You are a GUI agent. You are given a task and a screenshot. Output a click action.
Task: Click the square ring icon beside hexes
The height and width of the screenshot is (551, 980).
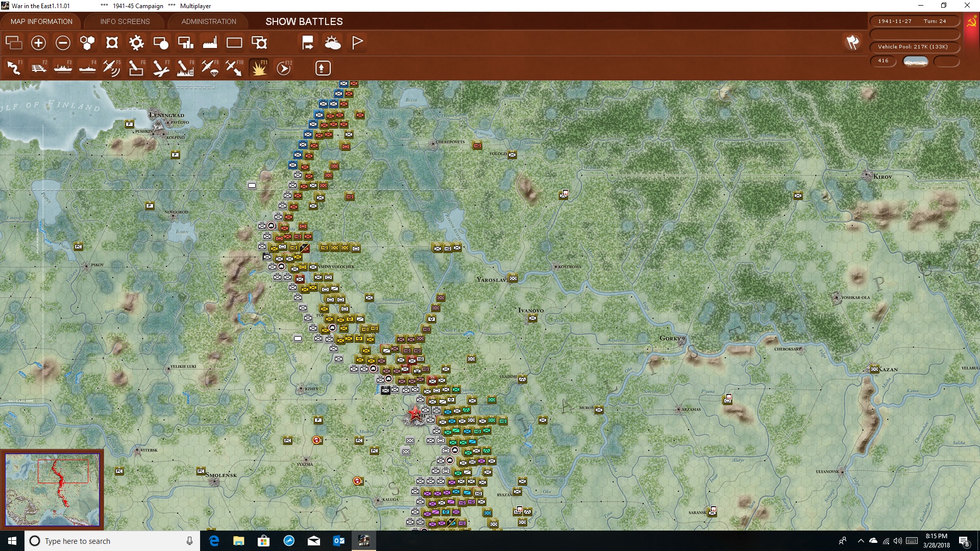click(112, 43)
